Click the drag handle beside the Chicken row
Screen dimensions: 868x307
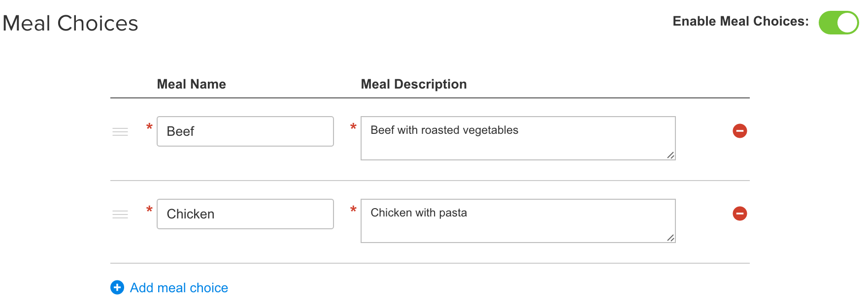tap(120, 214)
